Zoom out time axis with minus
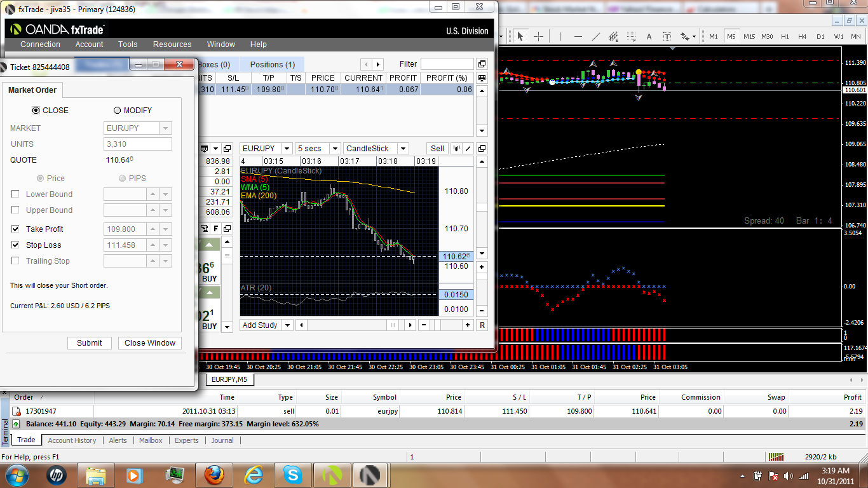 tap(424, 325)
